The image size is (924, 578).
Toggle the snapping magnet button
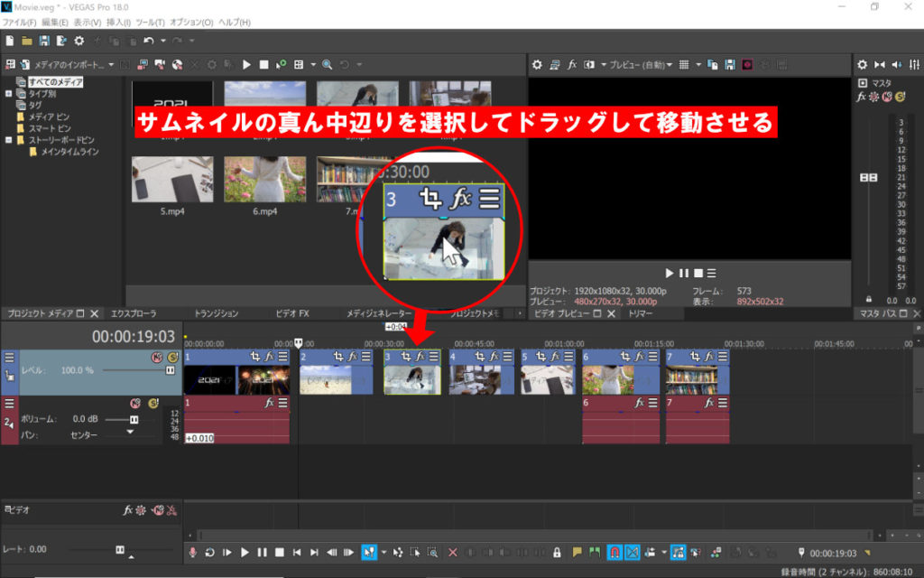tap(614, 552)
